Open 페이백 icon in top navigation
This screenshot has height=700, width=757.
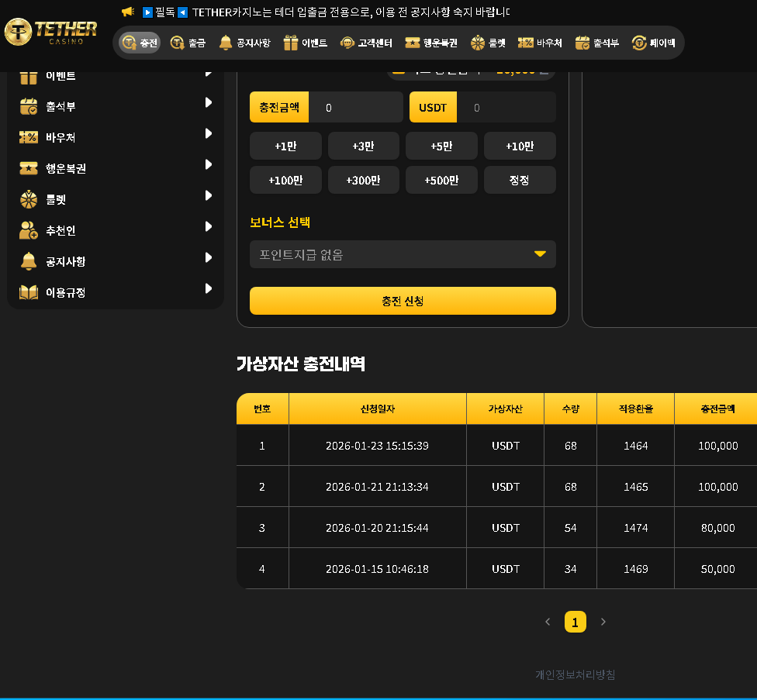[x=639, y=43]
